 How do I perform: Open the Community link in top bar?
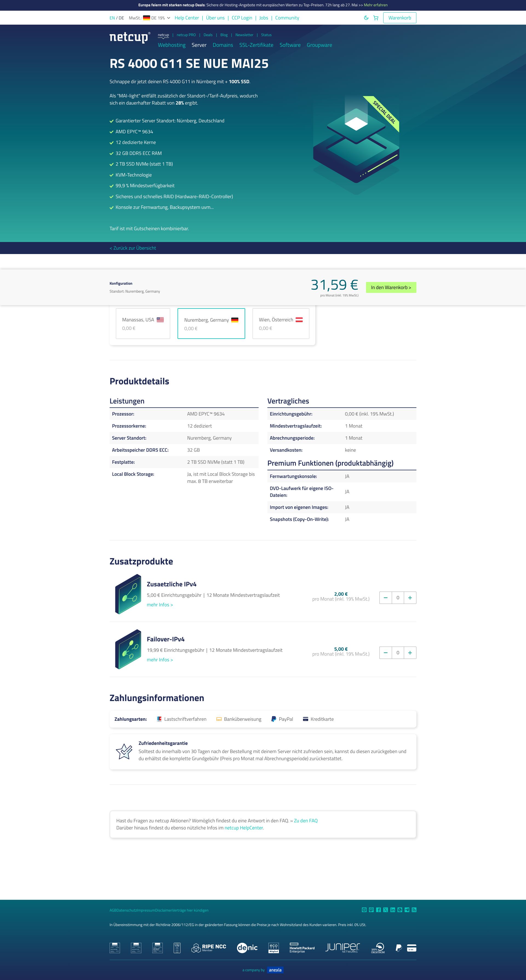[287, 18]
